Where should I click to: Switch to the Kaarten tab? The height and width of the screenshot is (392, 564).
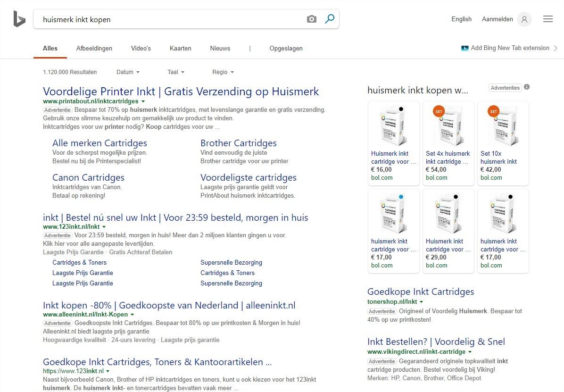180,48
